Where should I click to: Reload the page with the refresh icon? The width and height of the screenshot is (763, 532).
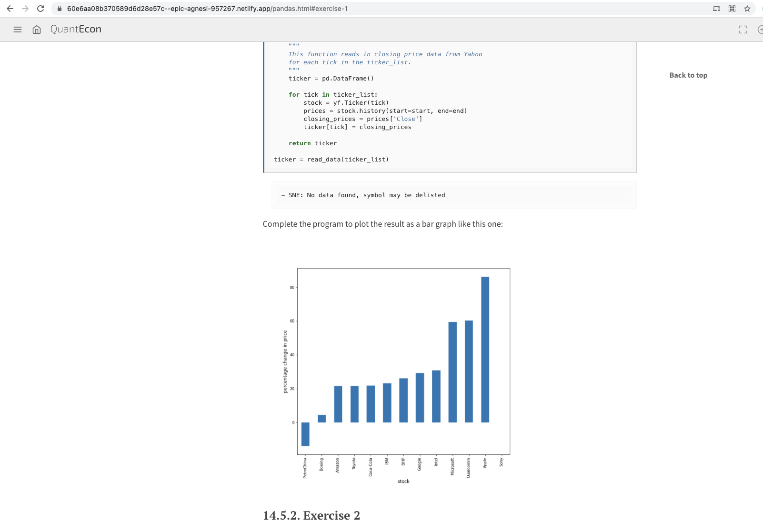[x=40, y=9]
